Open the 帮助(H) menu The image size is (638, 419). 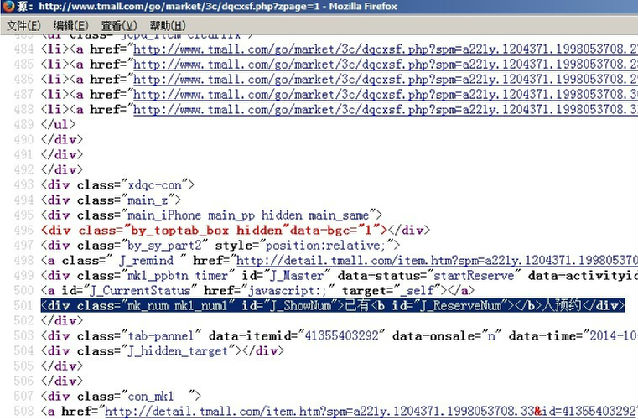click(x=166, y=24)
